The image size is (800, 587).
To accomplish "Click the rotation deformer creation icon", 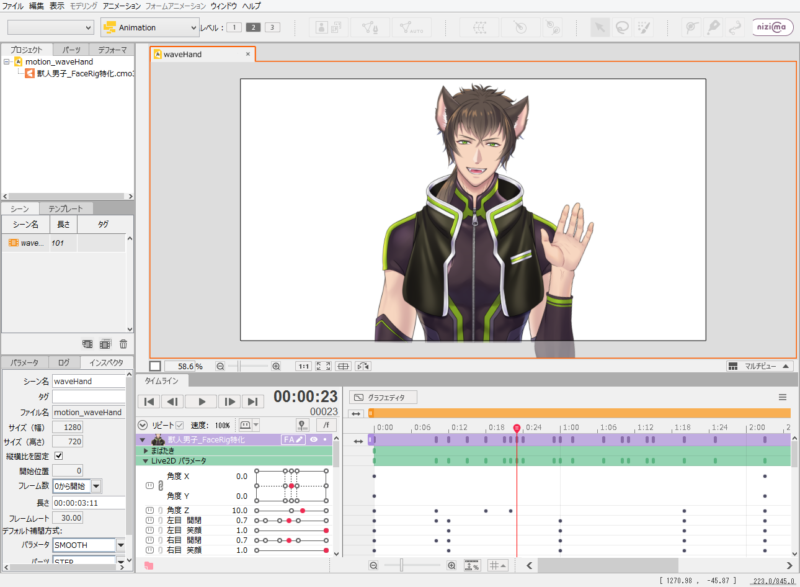I will point(520,28).
